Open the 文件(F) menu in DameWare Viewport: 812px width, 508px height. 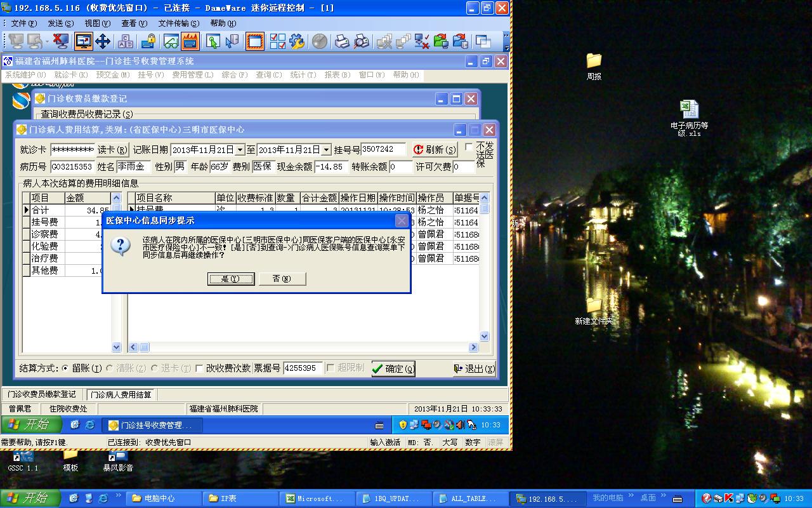tap(24, 23)
